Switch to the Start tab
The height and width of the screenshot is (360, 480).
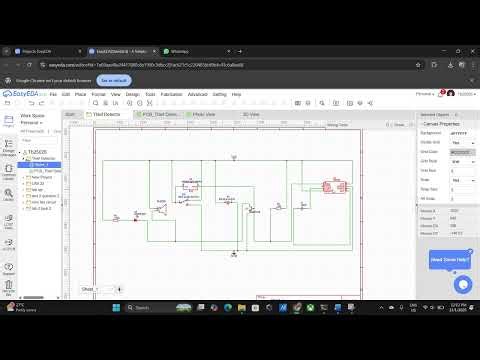(x=71, y=114)
